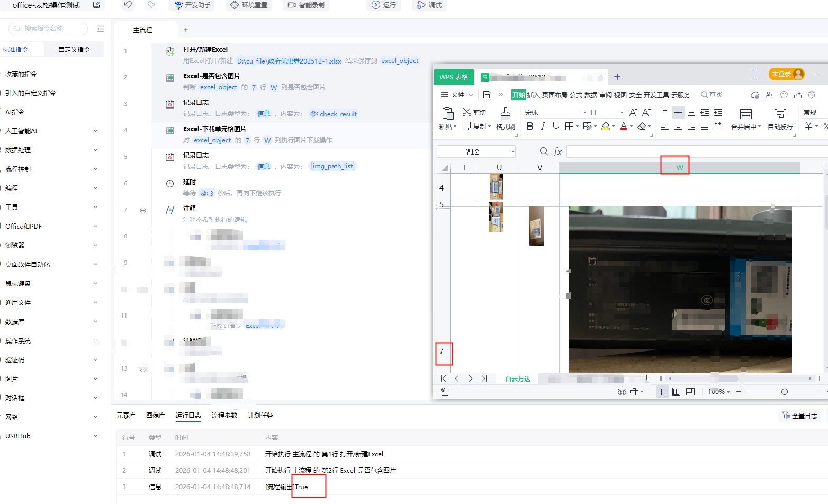Click the insert function fx icon
The width and height of the screenshot is (828, 504).
(x=557, y=151)
